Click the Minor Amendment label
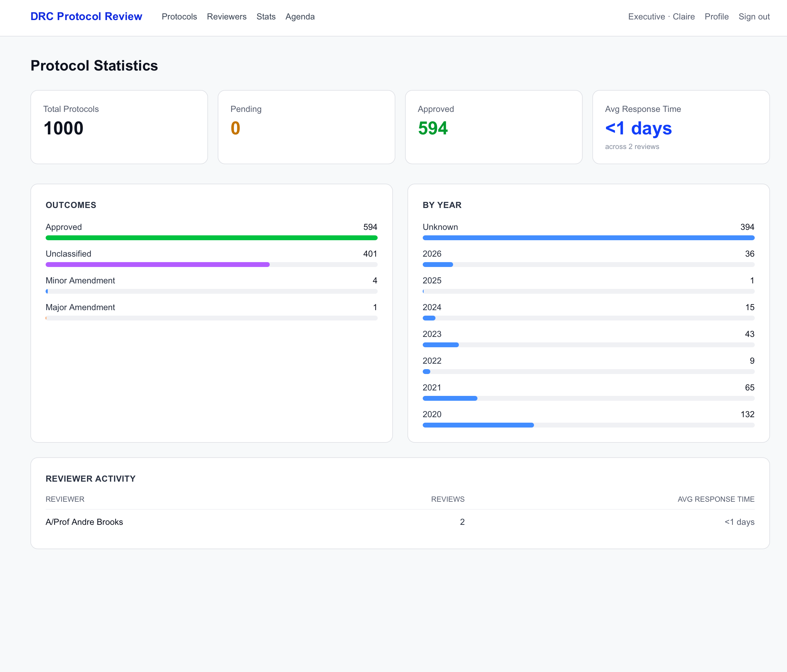 point(80,280)
